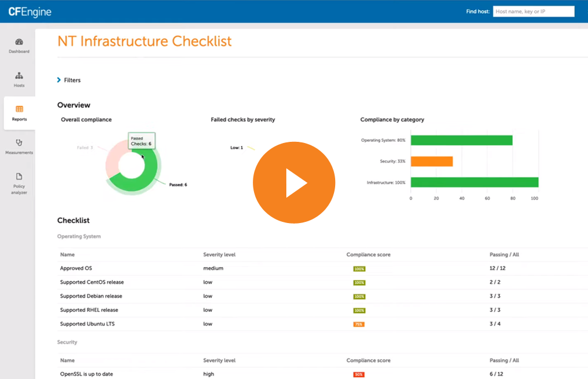Open the Supported Ubuntu LTS check
This screenshot has height=379, width=588.
pos(87,324)
